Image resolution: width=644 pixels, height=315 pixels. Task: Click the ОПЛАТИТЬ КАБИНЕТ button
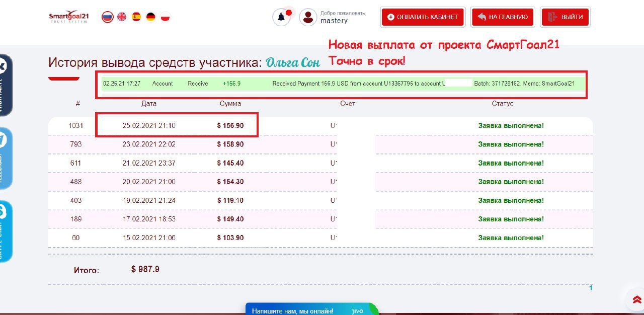423,17
